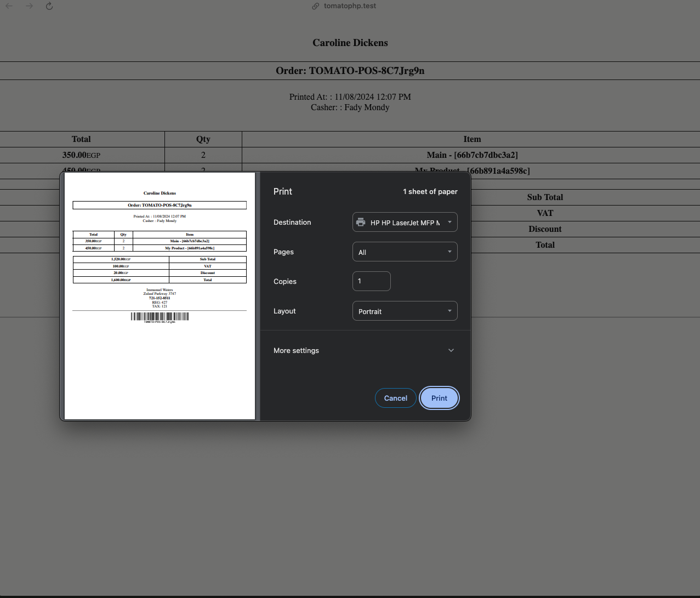Viewport: 700px width, 598px height.
Task: Click the 'Total' summary row label on page
Action: click(545, 245)
